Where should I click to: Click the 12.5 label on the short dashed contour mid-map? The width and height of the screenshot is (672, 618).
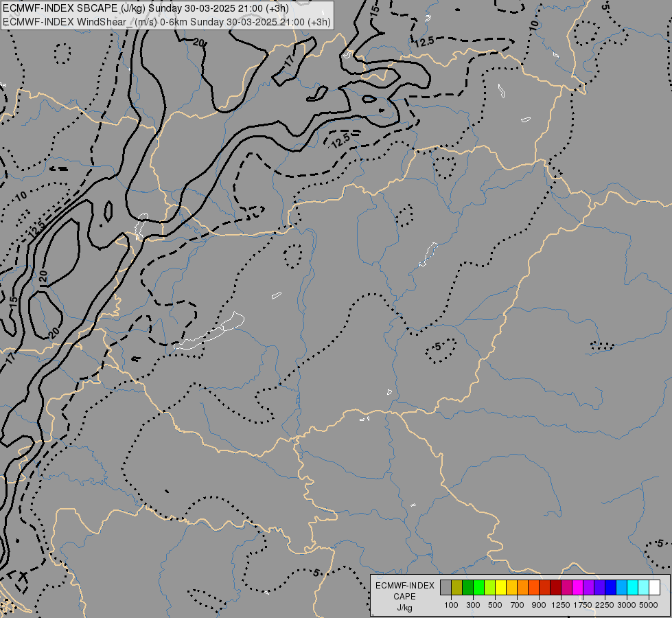(341, 141)
